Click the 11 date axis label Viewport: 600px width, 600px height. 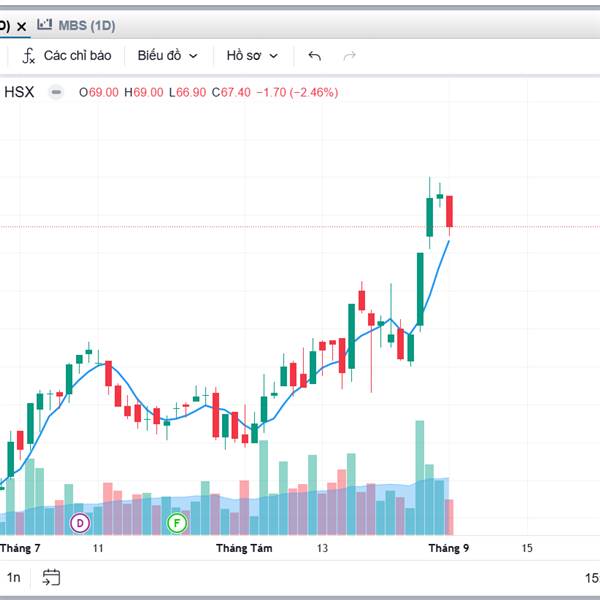98,548
